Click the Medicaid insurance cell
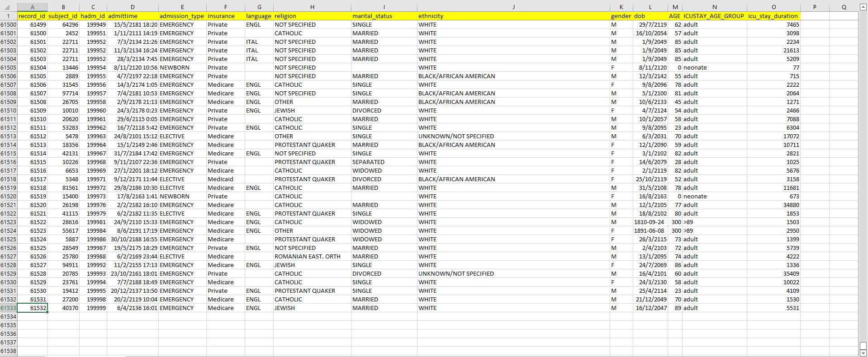Image resolution: width=868 pixels, height=357 pixels. coord(226,179)
